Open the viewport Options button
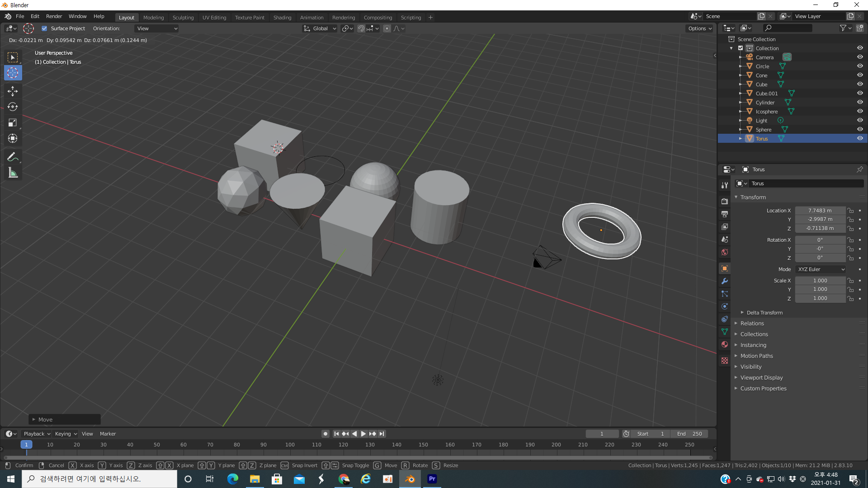 tap(699, 28)
